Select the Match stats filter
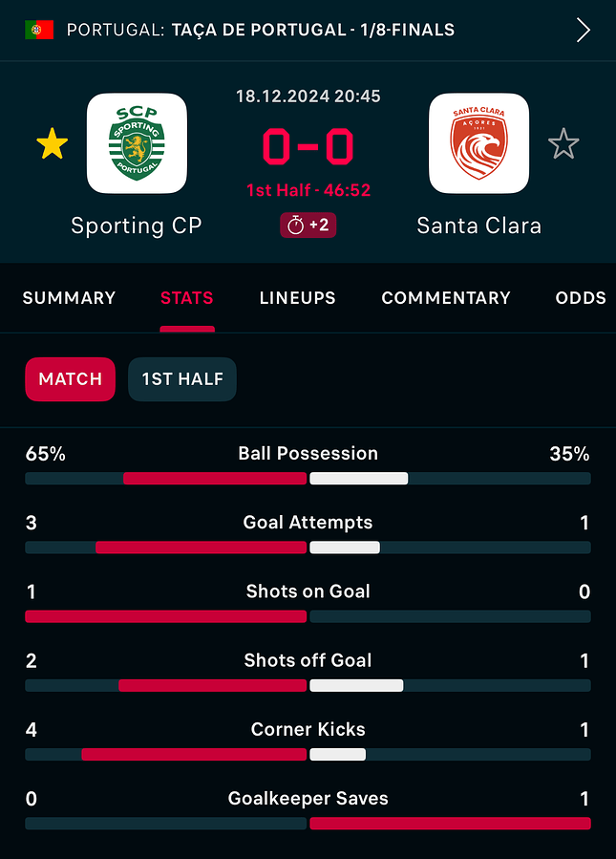 tap(70, 379)
